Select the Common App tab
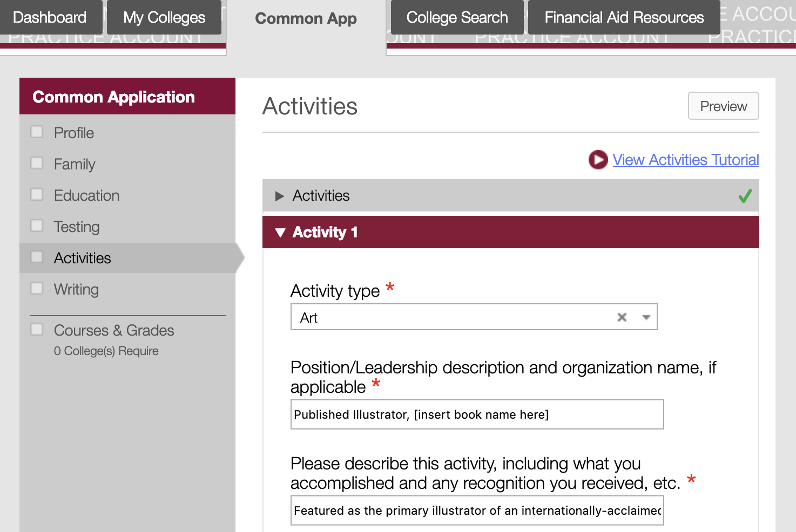The image size is (796, 532). (306, 19)
